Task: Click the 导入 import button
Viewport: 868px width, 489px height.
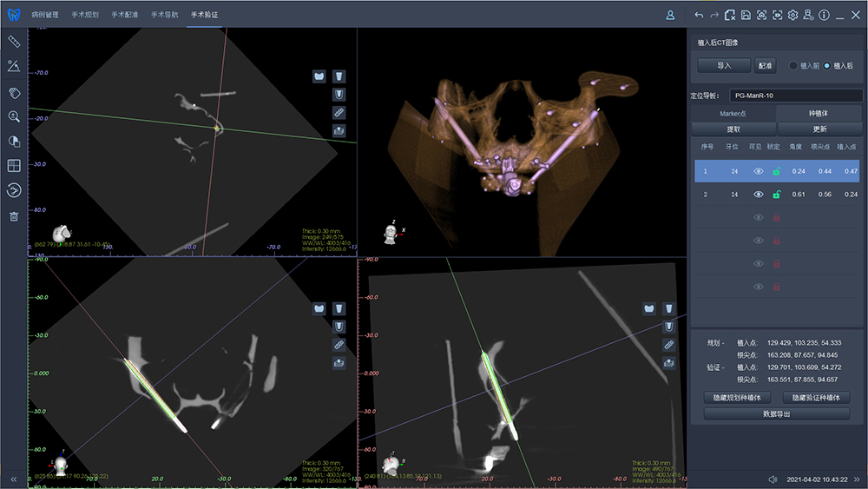Action: [724, 66]
